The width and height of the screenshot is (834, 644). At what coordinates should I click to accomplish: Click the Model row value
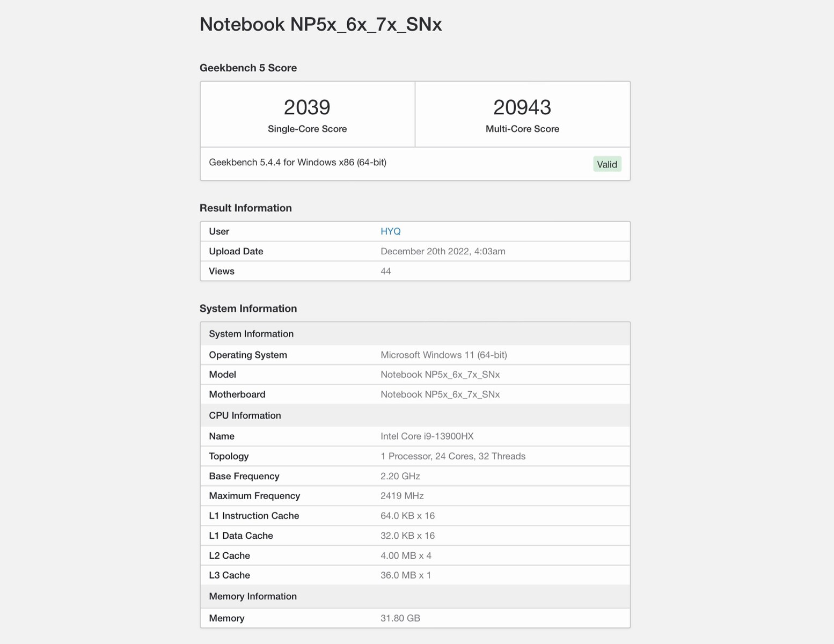tap(440, 375)
